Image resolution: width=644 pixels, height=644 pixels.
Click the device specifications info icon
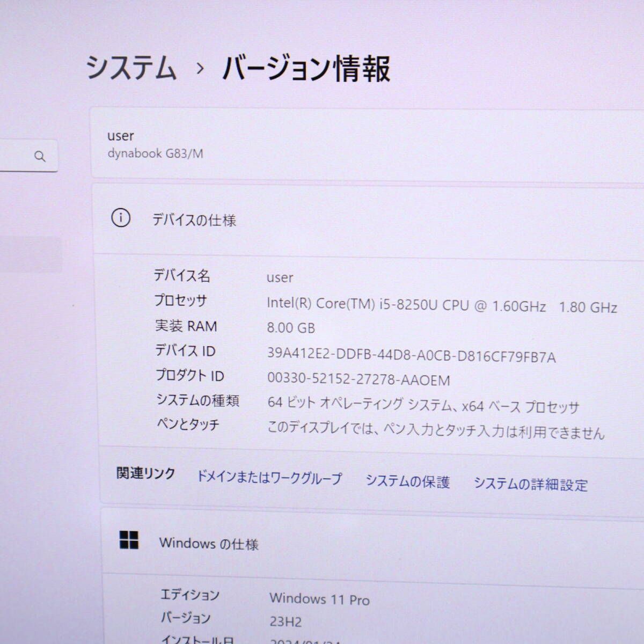pyautogui.click(x=121, y=218)
